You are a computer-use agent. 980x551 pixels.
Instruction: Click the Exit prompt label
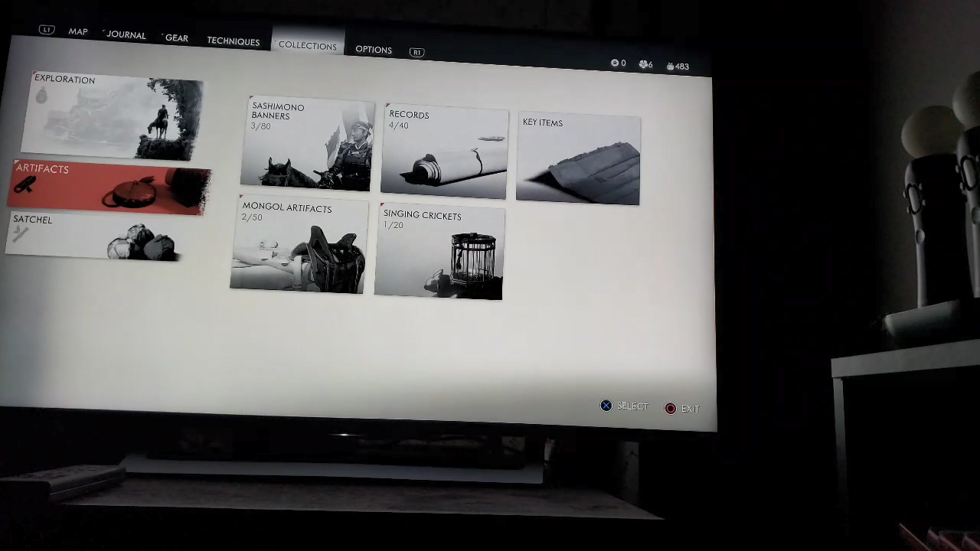pyautogui.click(x=690, y=409)
